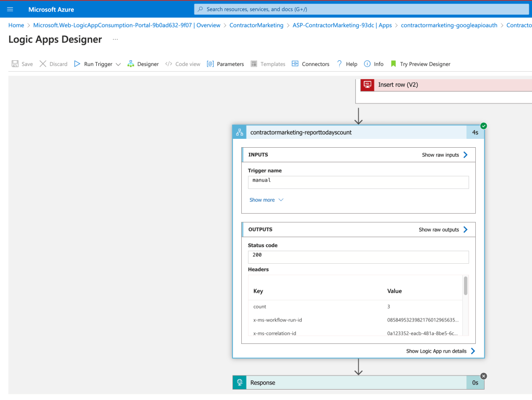Click the Code view brackets icon
The width and height of the screenshot is (532, 400).
tap(168, 64)
